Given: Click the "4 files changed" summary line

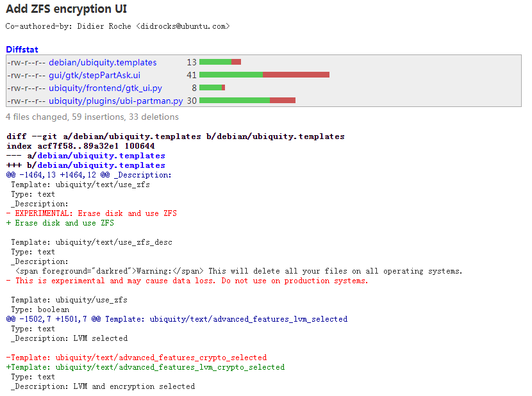Looking at the screenshot, I should click(92, 117).
